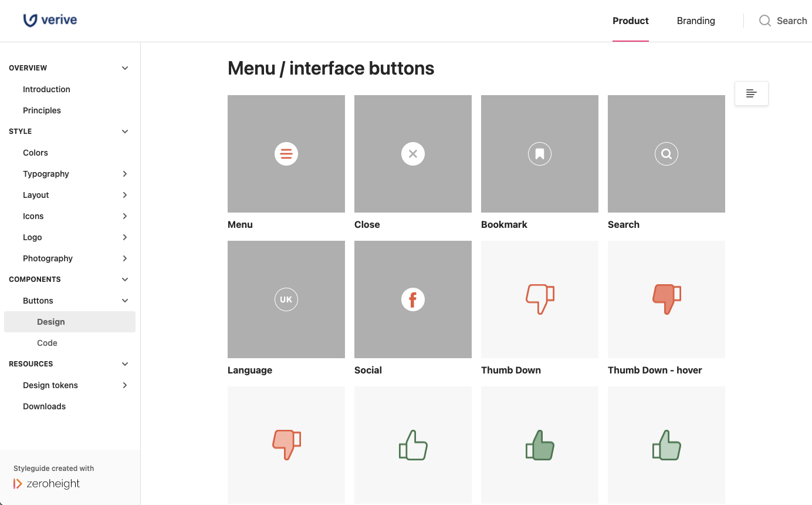Collapse the Buttons submenu chevron
This screenshot has height=505, width=812.
[x=125, y=301]
